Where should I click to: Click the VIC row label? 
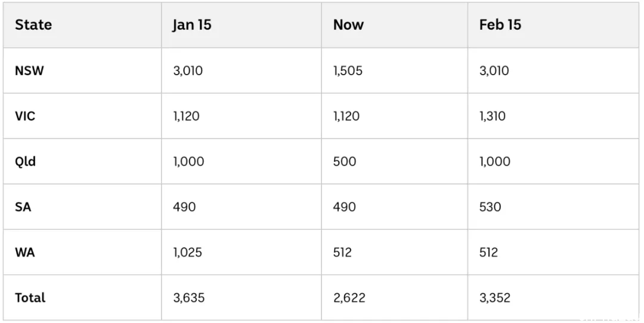tap(25, 116)
